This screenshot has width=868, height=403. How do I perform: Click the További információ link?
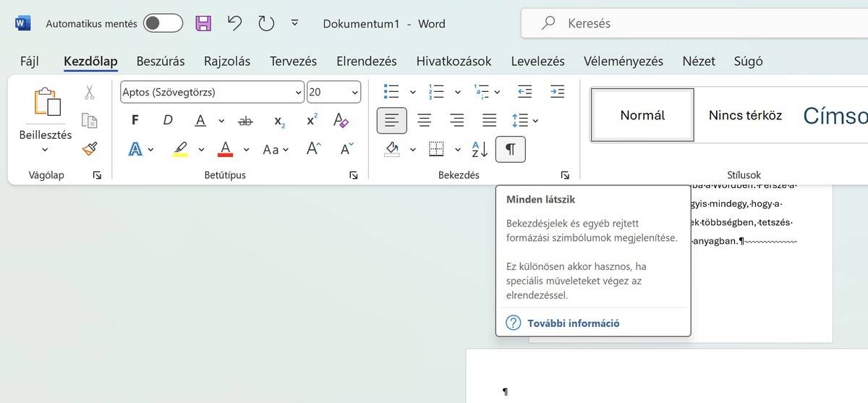pos(574,323)
